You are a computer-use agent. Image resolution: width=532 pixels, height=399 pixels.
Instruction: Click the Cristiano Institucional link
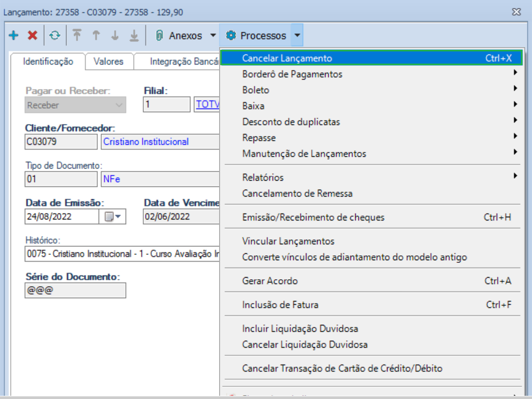(146, 141)
